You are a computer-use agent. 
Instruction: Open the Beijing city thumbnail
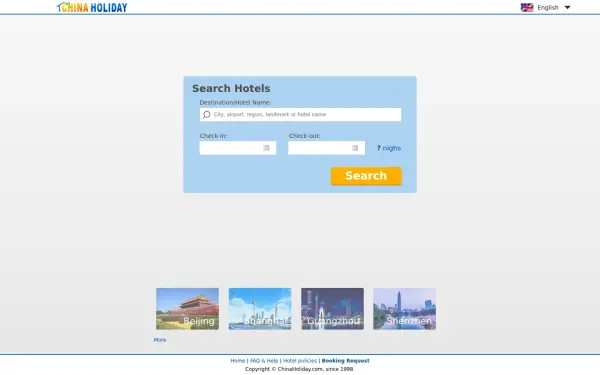pyautogui.click(x=188, y=309)
